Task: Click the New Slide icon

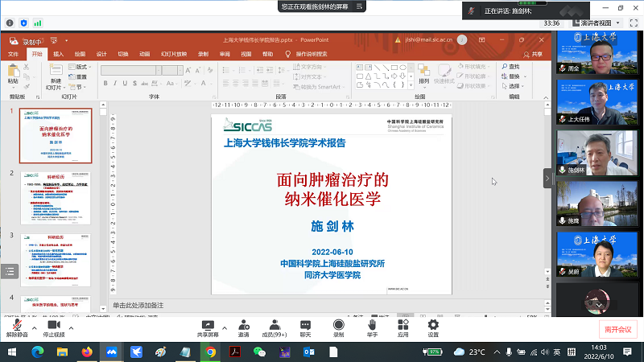Action: point(56,70)
